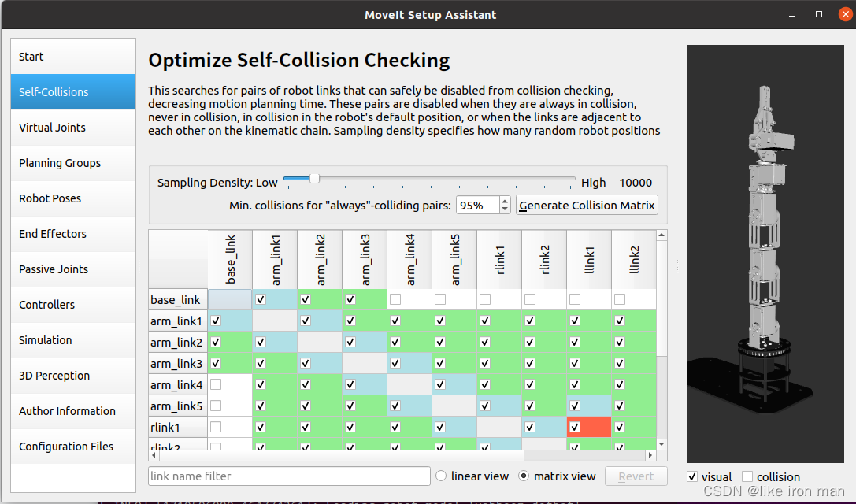
Task: Open 3D Perception section
Action: pos(73,376)
